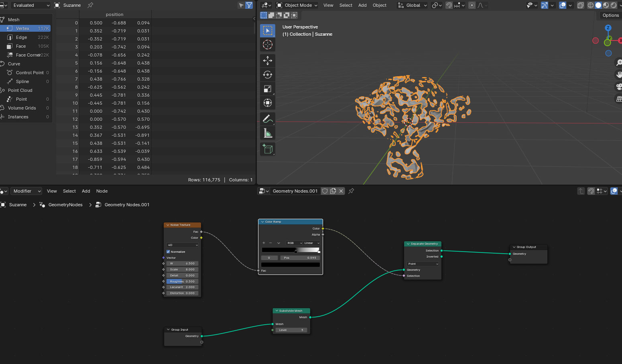Click GeometryNodes in the breadcrumb path

click(x=65, y=205)
